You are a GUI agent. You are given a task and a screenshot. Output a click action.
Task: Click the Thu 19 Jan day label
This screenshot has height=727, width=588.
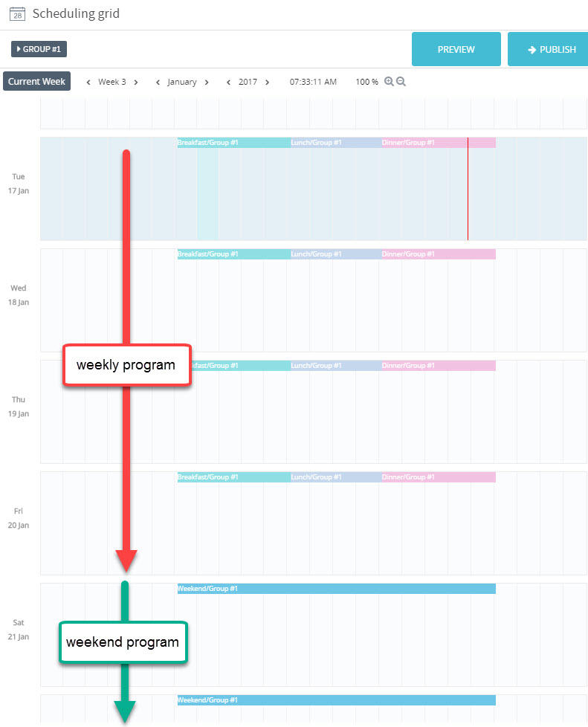click(19, 407)
